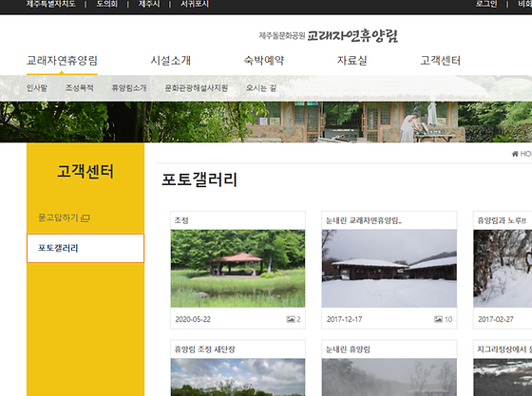Open the 제주특별자치도 top link
532x396 pixels.
tap(51, 4)
